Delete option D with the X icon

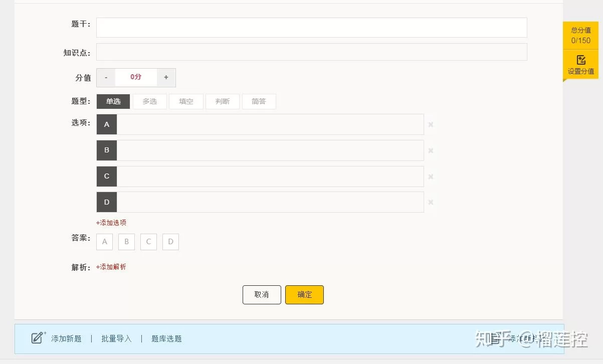(431, 202)
